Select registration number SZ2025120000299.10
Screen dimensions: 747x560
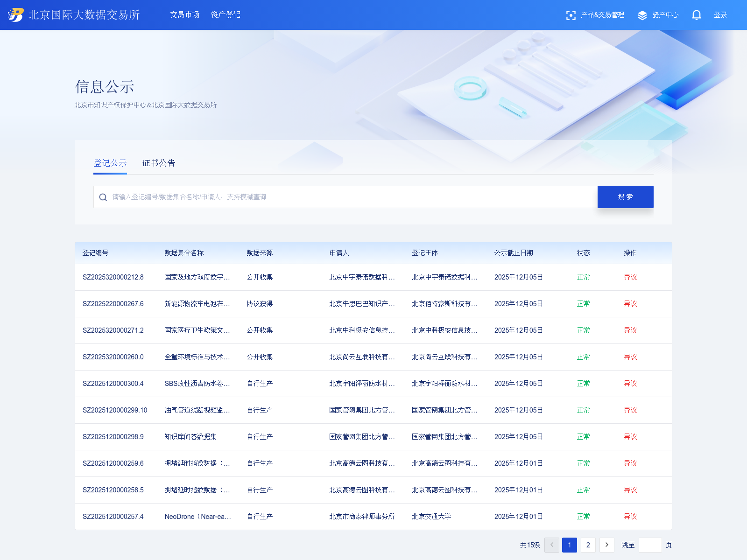pyautogui.click(x=115, y=410)
